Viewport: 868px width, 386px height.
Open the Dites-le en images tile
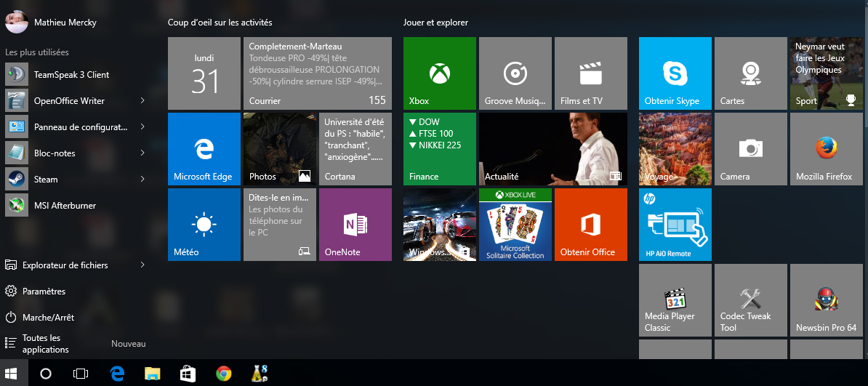click(280, 225)
